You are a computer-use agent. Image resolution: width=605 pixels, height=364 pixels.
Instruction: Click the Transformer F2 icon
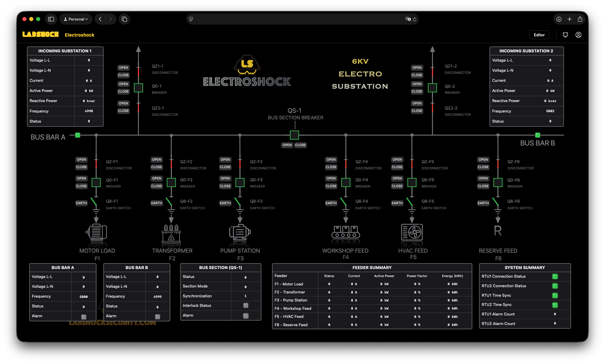[x=171, y=234]
